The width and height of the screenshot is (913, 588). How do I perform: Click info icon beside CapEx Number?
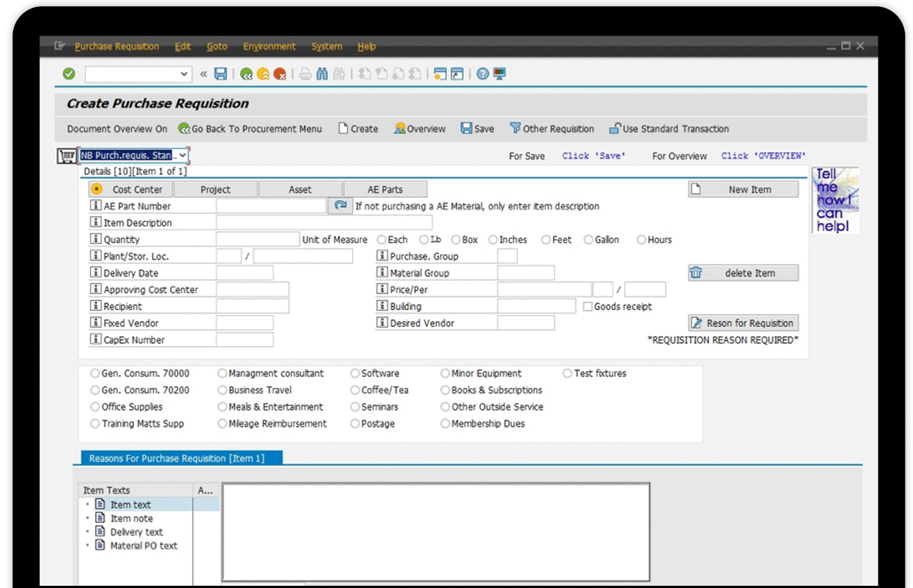point(95,339)
